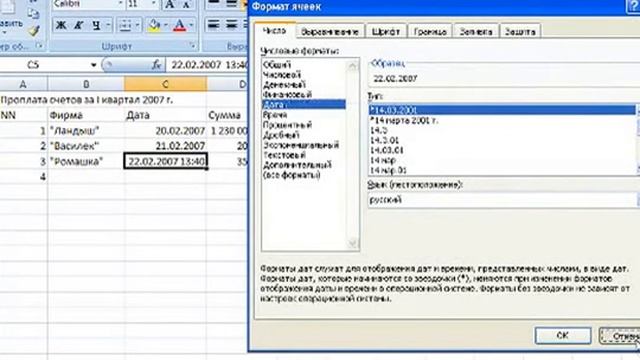Click the Insert Function fx icon
Viewport: 640px width, 360px height.
[x=156, y=65]
